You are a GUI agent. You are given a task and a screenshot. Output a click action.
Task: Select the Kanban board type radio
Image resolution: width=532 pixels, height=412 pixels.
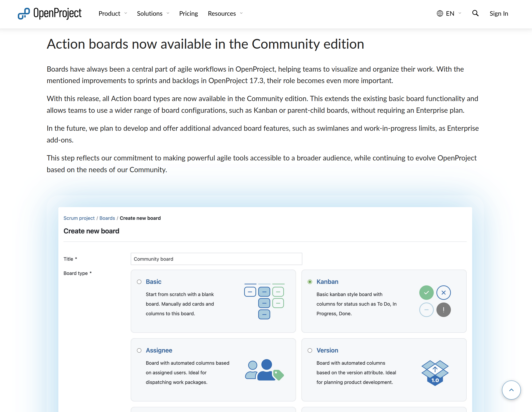pos(310,282)
